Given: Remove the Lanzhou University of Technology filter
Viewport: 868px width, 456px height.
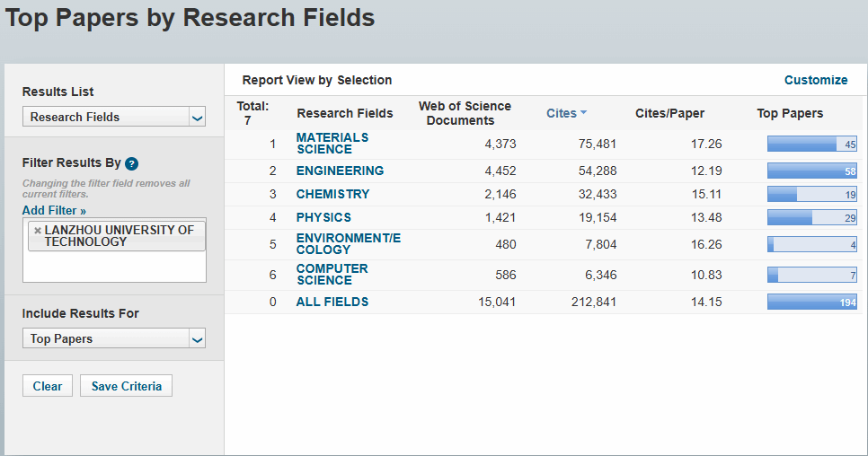Looking at the screenshot, I should click(x=38, y=231).
